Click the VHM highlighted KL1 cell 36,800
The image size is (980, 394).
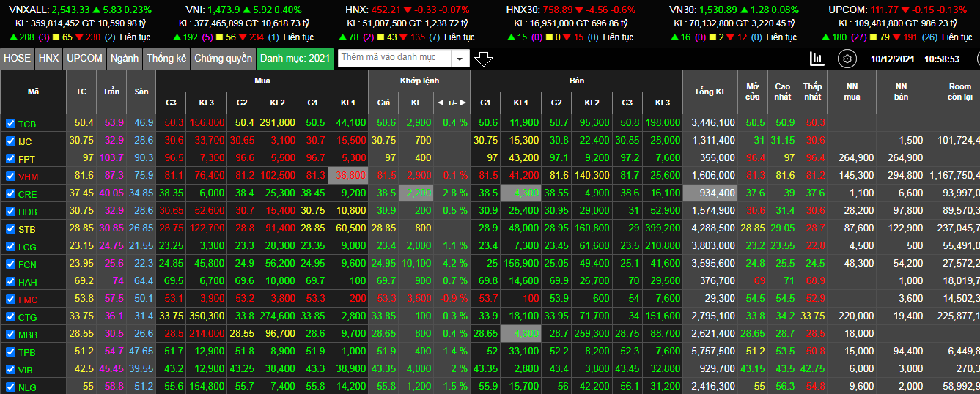pyautogui.click(x=348, y=176)
